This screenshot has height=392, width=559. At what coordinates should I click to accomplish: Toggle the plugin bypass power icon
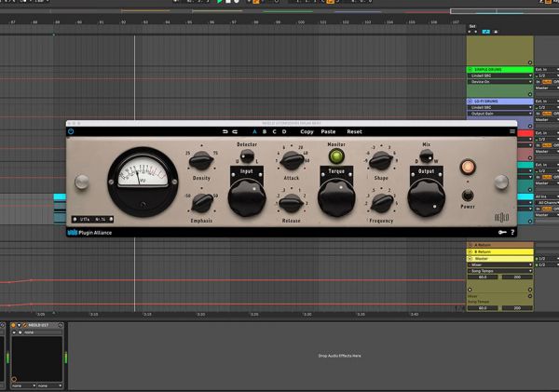coord(71,131)
